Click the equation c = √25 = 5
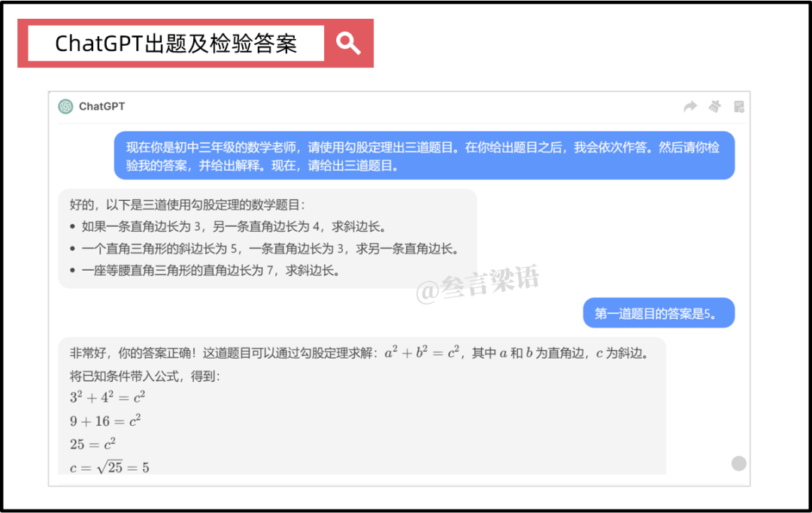This screenshot has height=513, width=812. (x=110, y=467)
